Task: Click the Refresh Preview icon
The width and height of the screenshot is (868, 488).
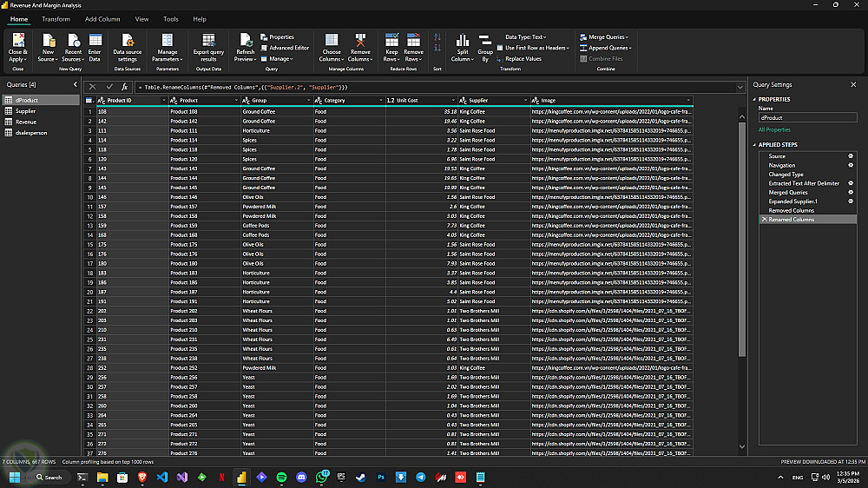Action: point(245,42)
